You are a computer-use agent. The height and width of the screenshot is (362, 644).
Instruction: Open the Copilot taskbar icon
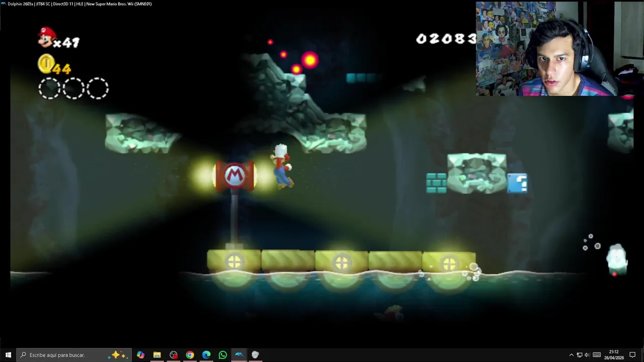coord(140,355)
